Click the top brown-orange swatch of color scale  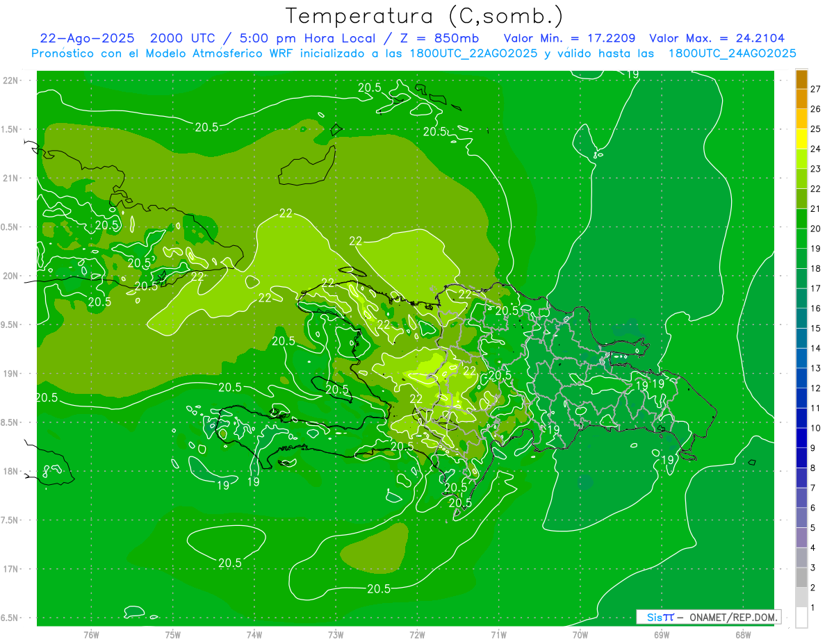pyautogui.click(x=801, y=79)
